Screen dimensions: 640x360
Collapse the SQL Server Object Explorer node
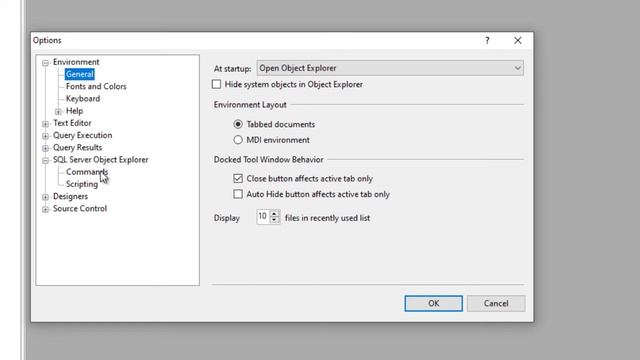tap(45, 160)
